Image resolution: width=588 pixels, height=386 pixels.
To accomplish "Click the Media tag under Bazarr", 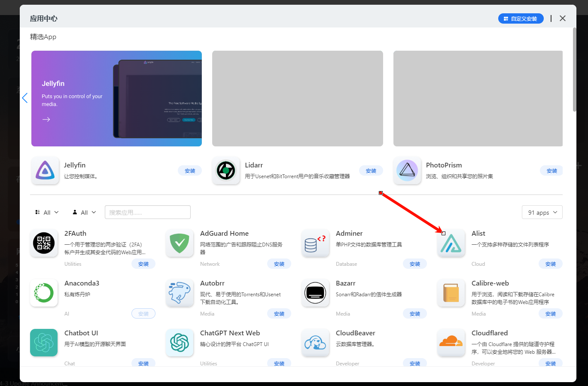I will click(343, 314).
